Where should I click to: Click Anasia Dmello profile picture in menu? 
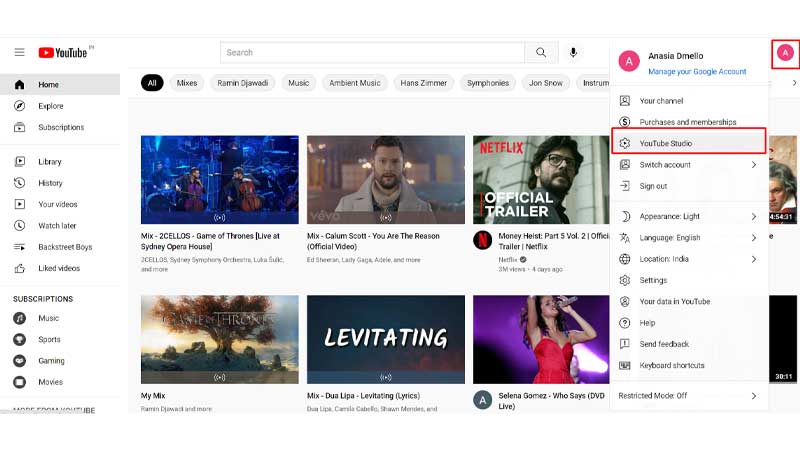click(629, 61)
